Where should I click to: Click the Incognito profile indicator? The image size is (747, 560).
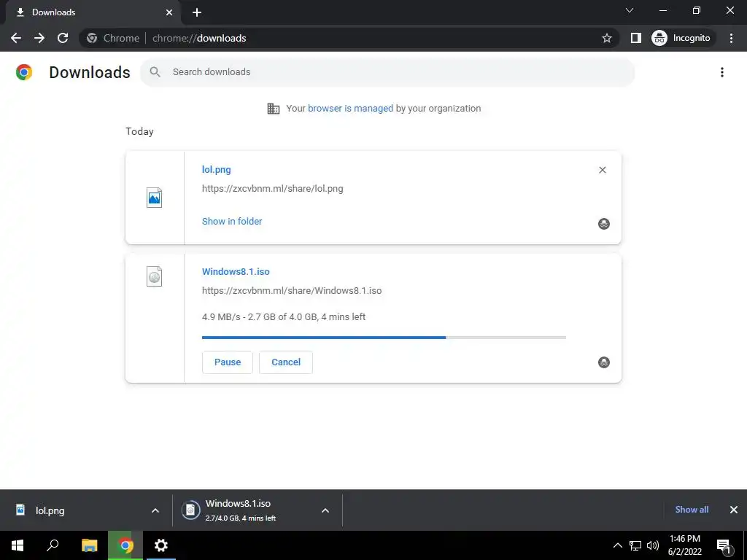683,38
